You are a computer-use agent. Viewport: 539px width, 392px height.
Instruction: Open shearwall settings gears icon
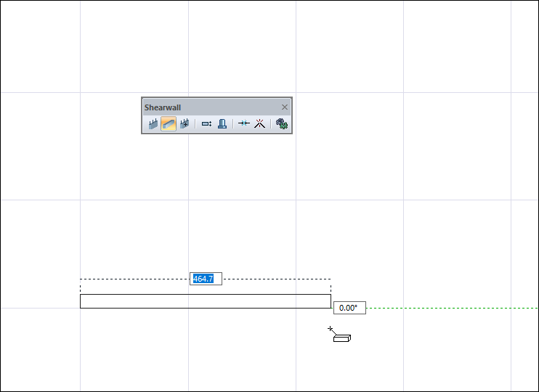point(282,123)
